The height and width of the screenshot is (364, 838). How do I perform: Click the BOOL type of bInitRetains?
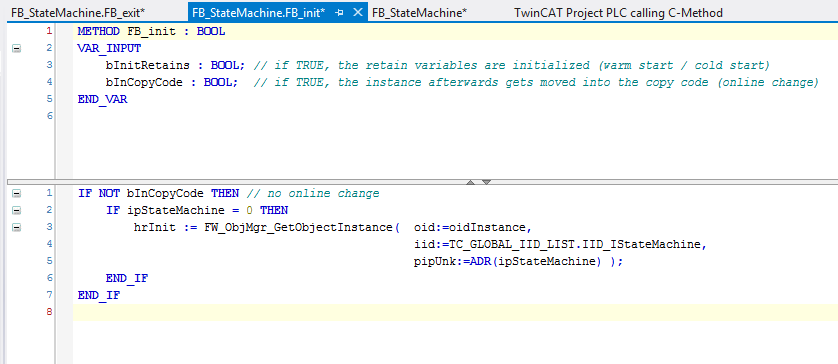pyautogui.click(x=224, y=66)
